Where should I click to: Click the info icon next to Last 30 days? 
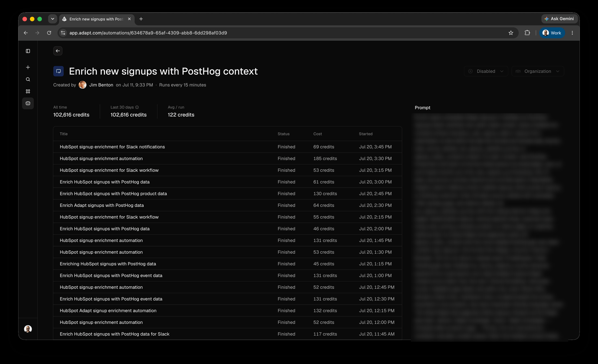137,107
